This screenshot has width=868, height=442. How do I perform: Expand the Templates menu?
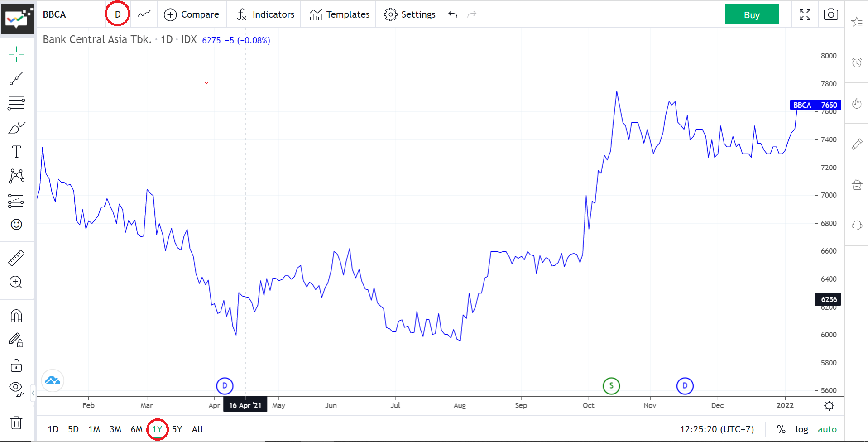[x=338, y=14]
